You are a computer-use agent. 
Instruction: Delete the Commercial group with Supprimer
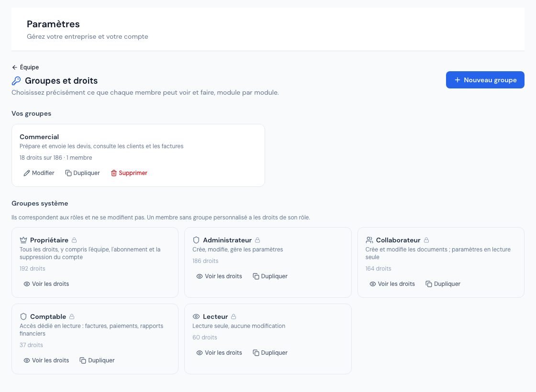(x=129, y=173)
